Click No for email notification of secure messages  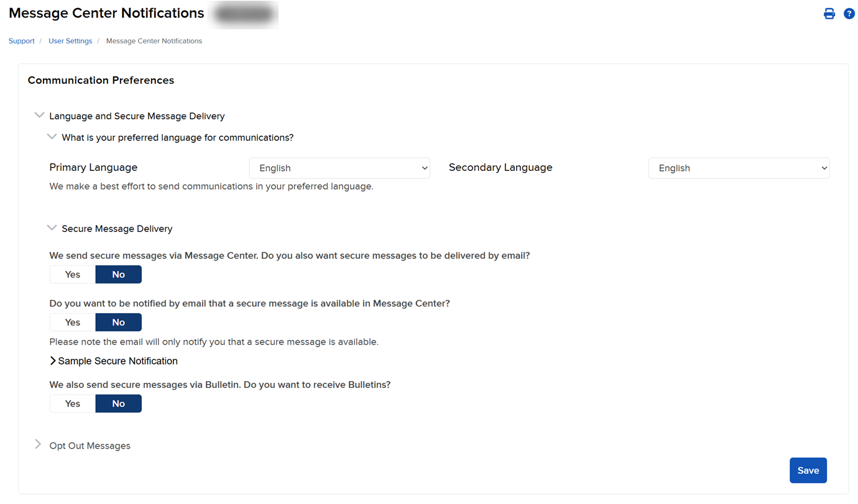[118, 322]
